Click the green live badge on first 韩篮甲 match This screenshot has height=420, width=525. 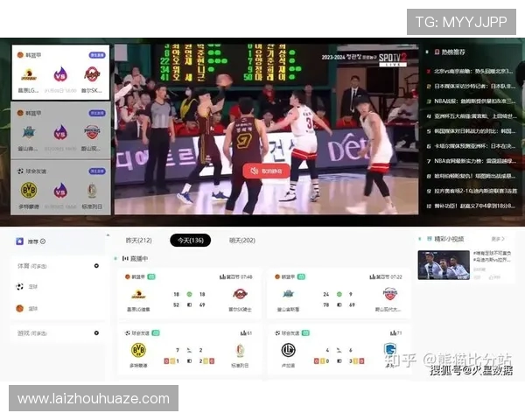pyautogui.click(x=153, y=276)
